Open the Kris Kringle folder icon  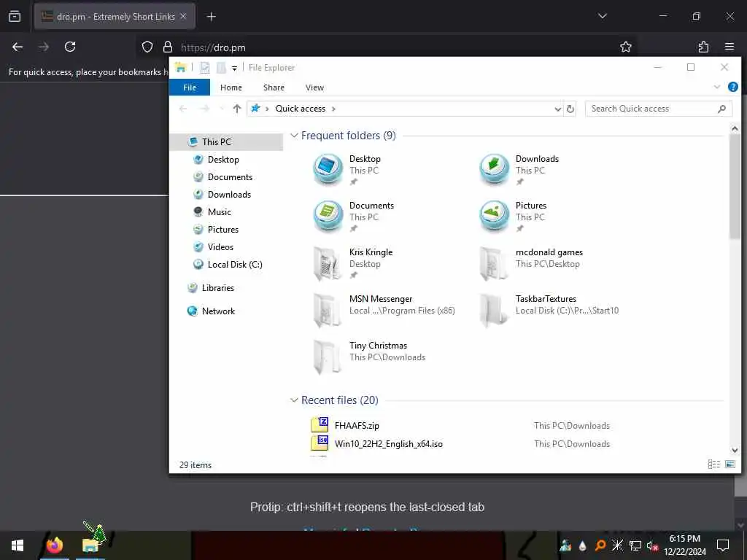click(x=328, y=262)
